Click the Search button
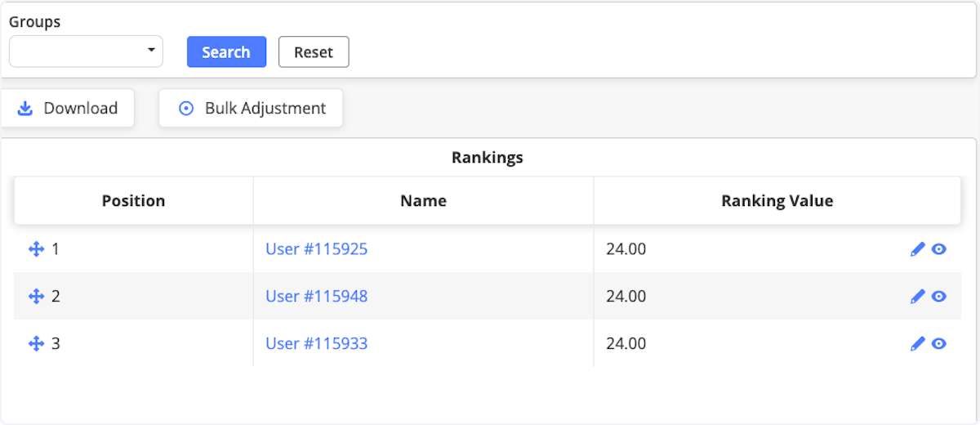This screenshot has height=425, width=980. point(226,51)
